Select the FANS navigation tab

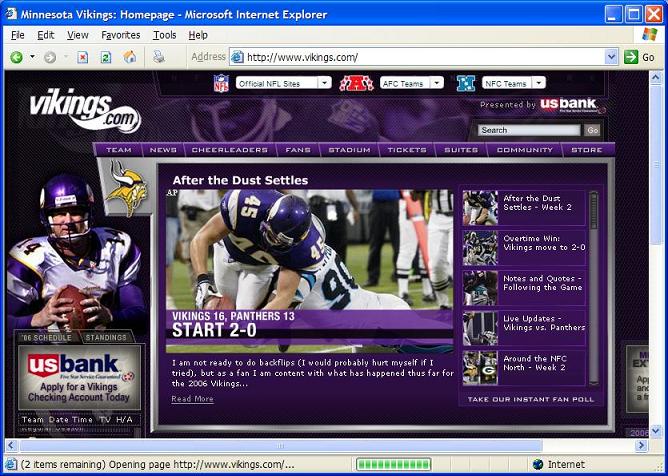coord(297,150)
